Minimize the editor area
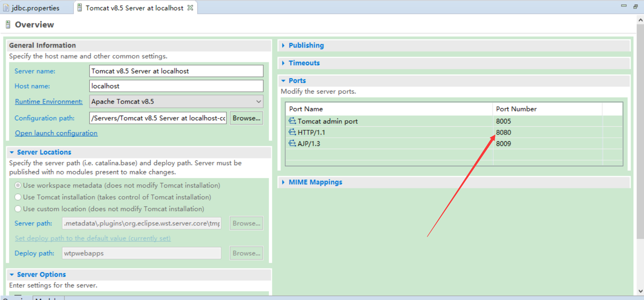This screenshot has width=644, height=300. [624, 6]
